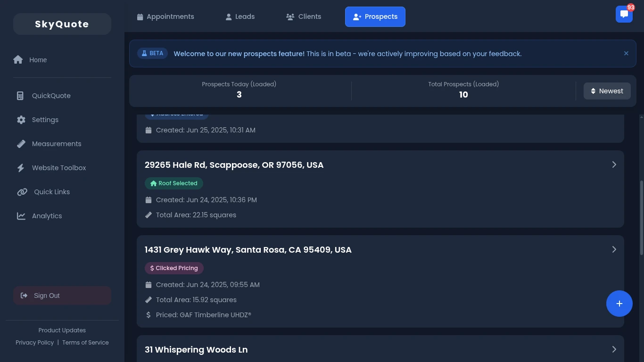Viewport: 644px width, 362px height.
Task: Click the 29265 Hale Rd, Scappoose address
Action: pyautogui.click(x=234, y=165)
